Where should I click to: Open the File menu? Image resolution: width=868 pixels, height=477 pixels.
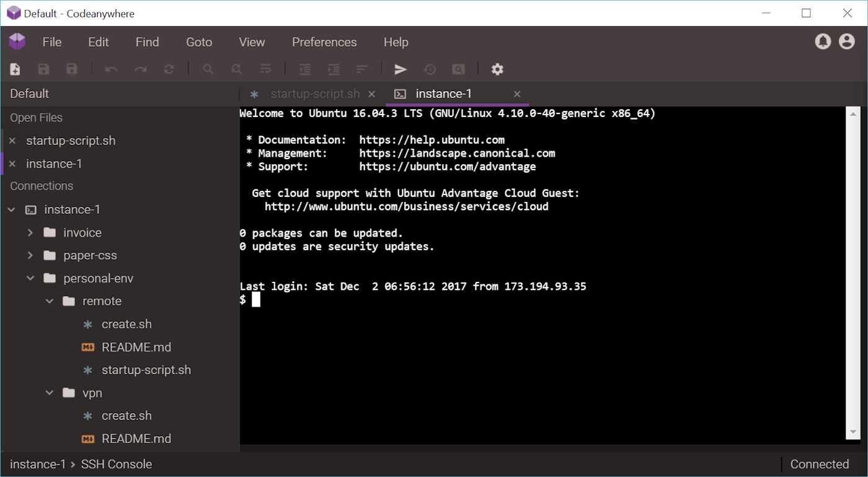point(52,42)
